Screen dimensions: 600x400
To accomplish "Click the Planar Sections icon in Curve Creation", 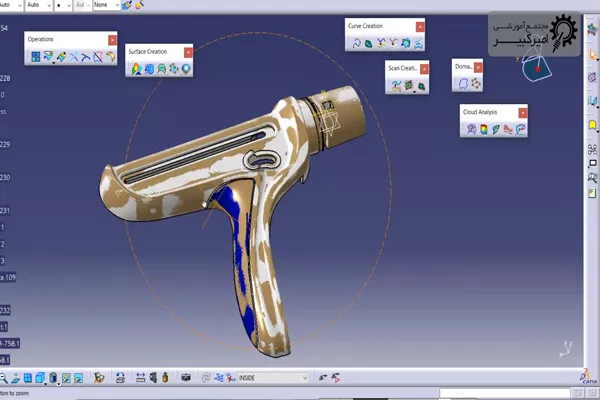I will pyautogui.click(x=418, y=43).
